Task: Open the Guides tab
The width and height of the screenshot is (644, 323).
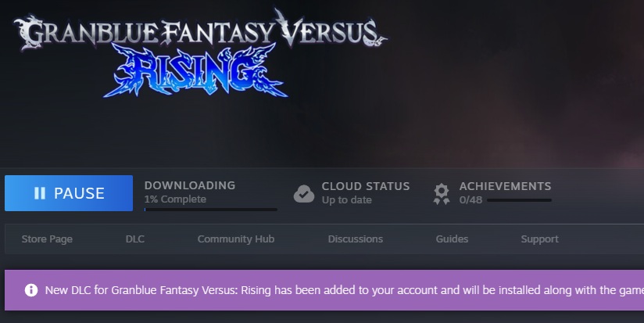Action: (x=452, y=239)
